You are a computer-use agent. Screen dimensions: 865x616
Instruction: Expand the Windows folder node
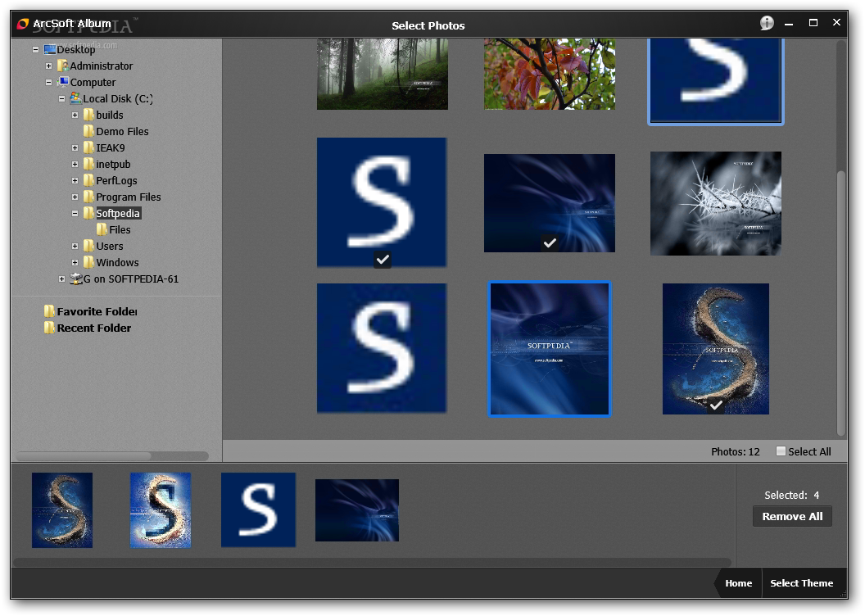pyautogui.click(x=75, y=262)
